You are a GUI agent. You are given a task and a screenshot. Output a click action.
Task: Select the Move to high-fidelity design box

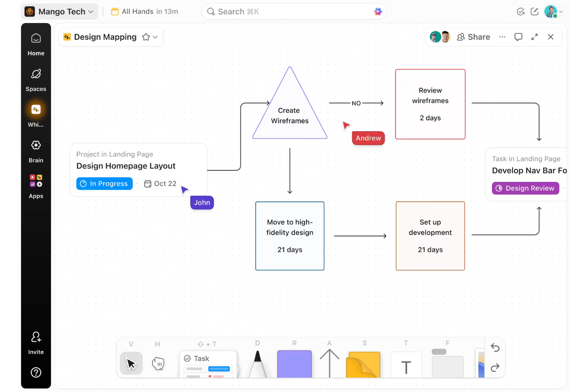(x=290, y=236)
